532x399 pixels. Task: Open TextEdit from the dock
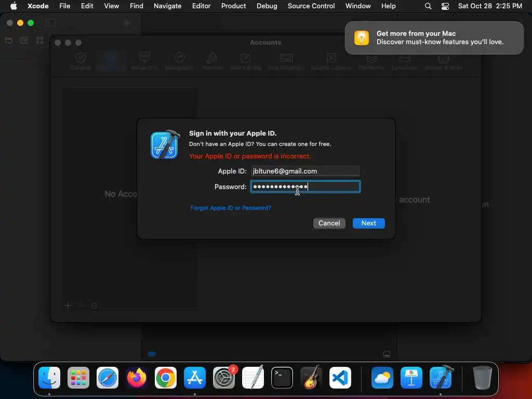[x=253, y=377]
